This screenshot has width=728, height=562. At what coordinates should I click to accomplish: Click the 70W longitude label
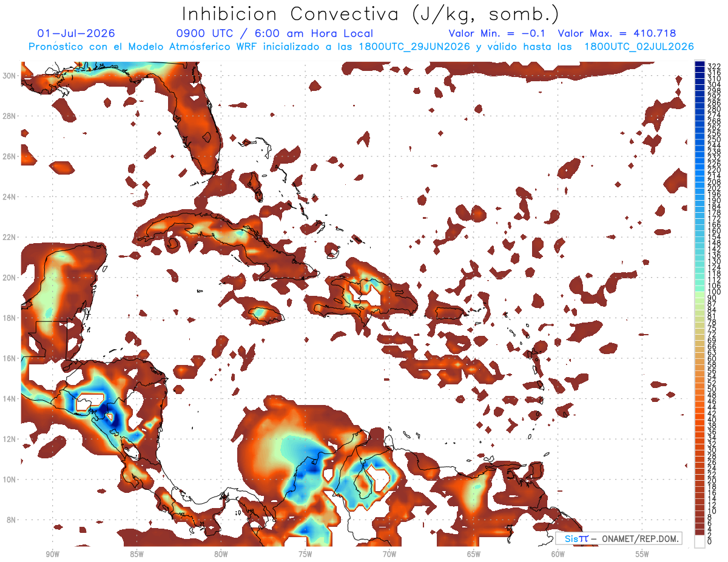pyautogui.click(x=389, y=554)
